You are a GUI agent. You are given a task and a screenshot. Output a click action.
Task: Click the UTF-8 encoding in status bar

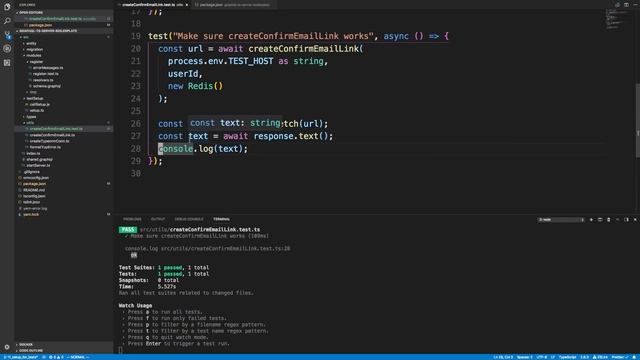[x=542, y=357]
